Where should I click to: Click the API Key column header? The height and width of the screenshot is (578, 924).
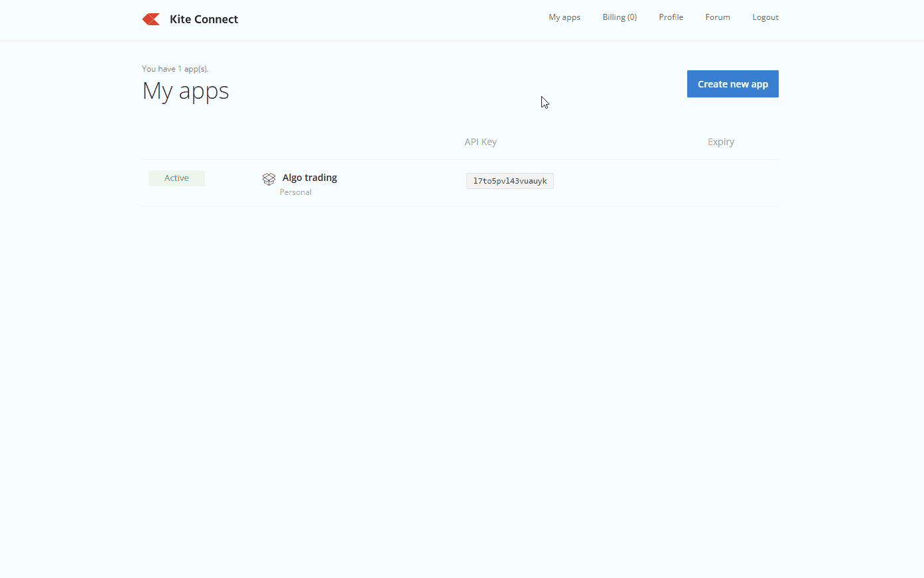coord(480,142)
